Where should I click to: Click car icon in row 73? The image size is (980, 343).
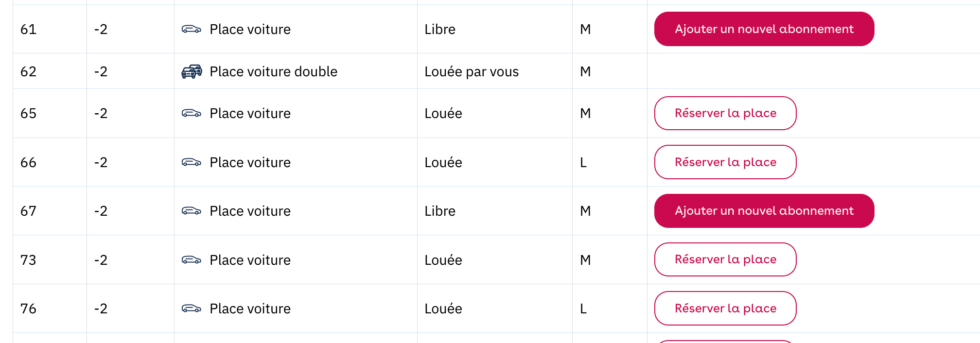tap(192, 260)
